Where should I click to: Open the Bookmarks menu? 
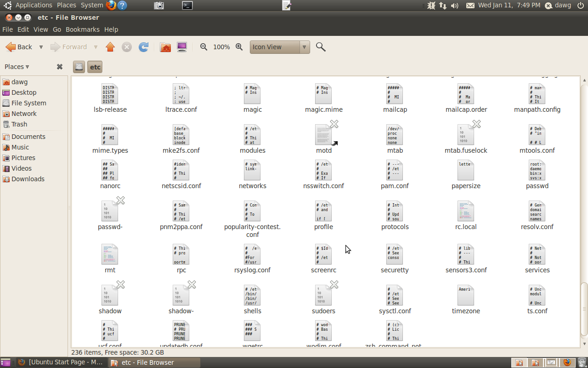(x=82, y=29)
